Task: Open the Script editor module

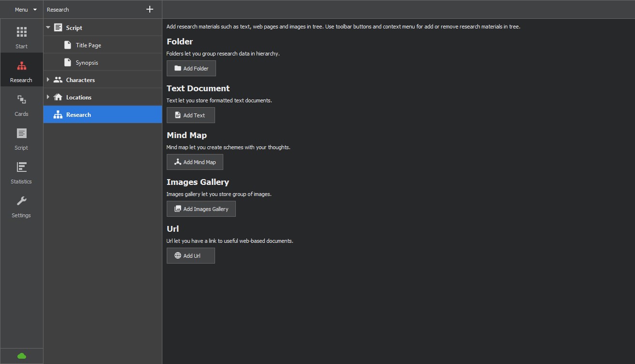Action: tap(21, 138)
